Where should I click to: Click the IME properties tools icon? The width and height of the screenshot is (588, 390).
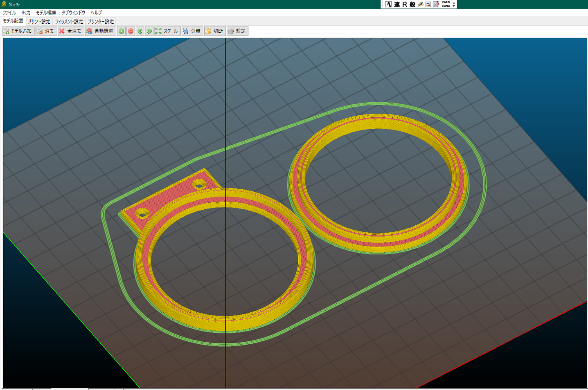point(428,4)
